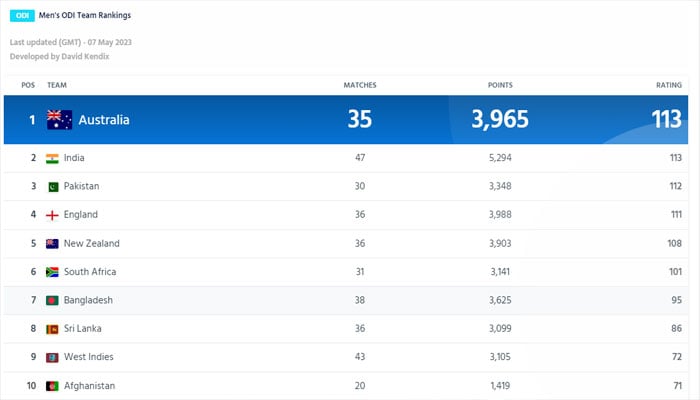This screenshot has height=400, width=700.
Task: Click the West Indies flag icon
Action: pos(53,357)
